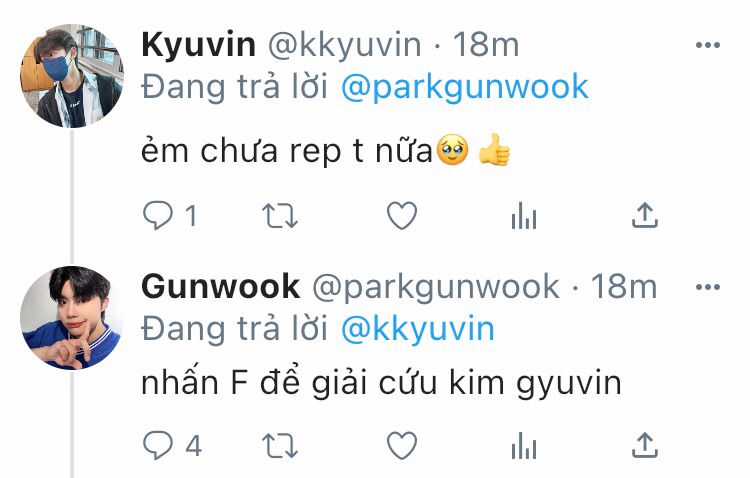Reply to Gunwook's tweet
The width and height of the screenshot is (750, 478).
click(158, 445)
